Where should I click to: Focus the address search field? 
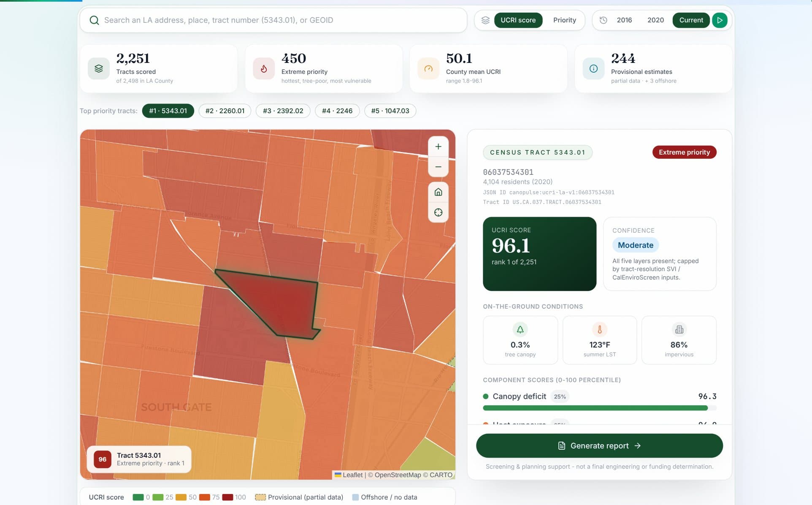pos(273,20)
